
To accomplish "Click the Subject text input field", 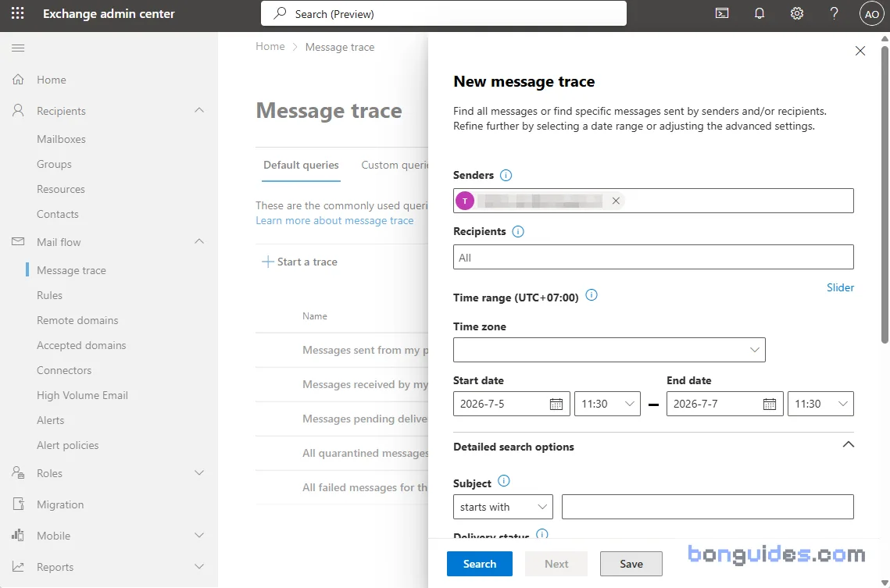I will pyautogui.click(x=708, y=507).
